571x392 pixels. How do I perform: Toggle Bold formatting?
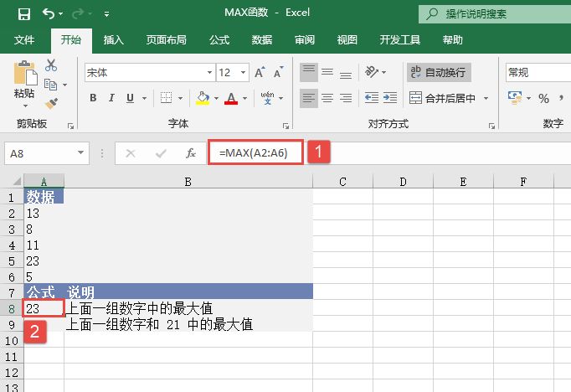(x=93, y=98)
